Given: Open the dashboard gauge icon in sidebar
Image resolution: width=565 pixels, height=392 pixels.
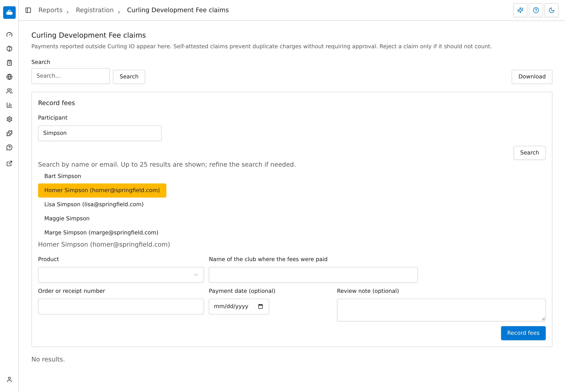Looking at the screenshot, I should click(9, 35).
